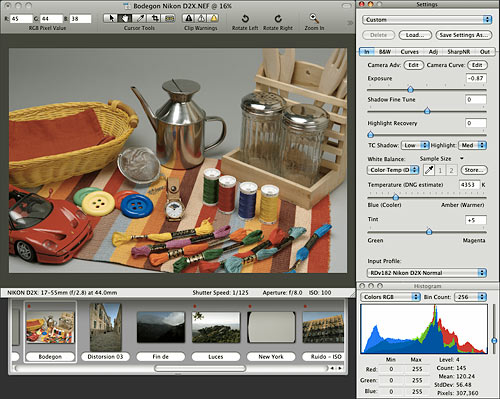Click the thumbnail strip right scroll arrow
500x399 pixels.
point(340,368)
